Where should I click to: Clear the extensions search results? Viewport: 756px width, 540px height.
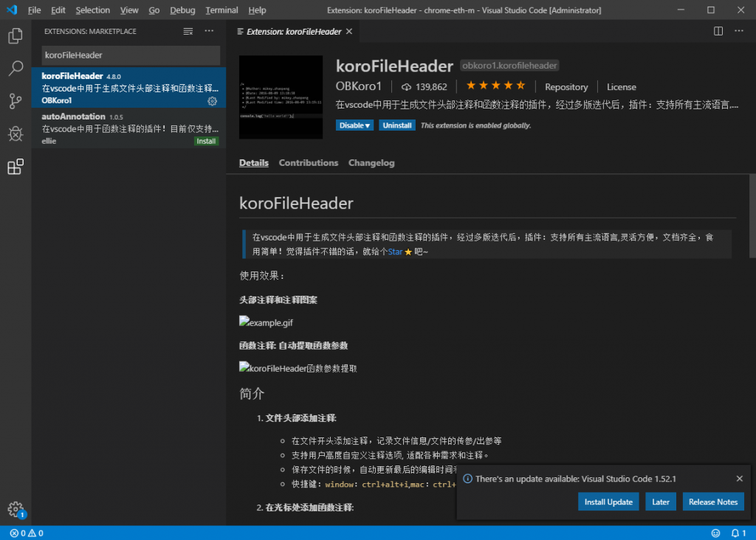(x=188, y=31)
